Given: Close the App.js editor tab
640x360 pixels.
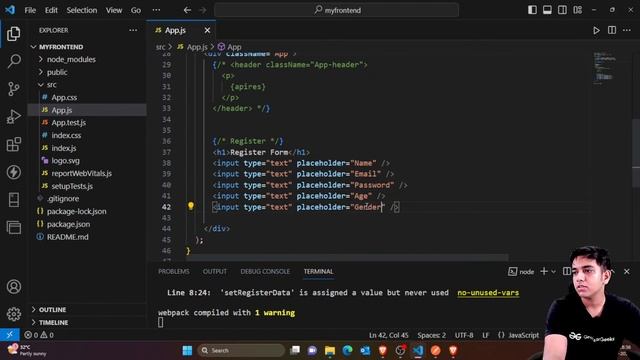Looking at the screenshot, I should tap(207, 30).
